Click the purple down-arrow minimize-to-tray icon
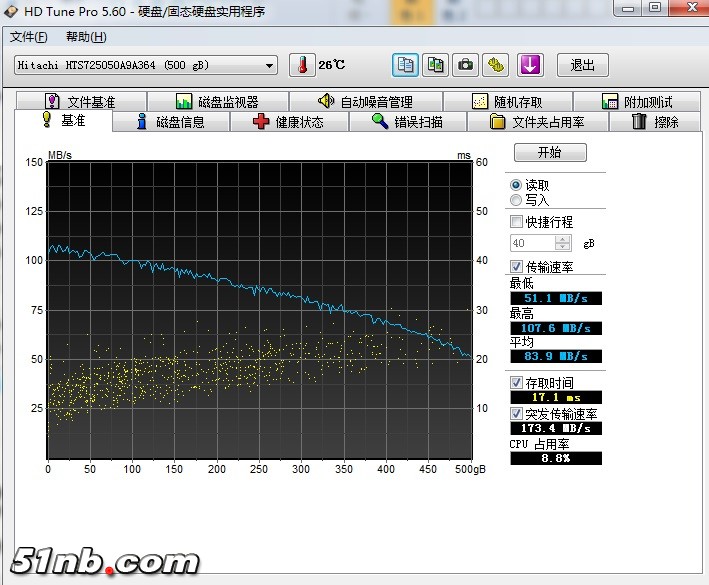 pos(529,65)
